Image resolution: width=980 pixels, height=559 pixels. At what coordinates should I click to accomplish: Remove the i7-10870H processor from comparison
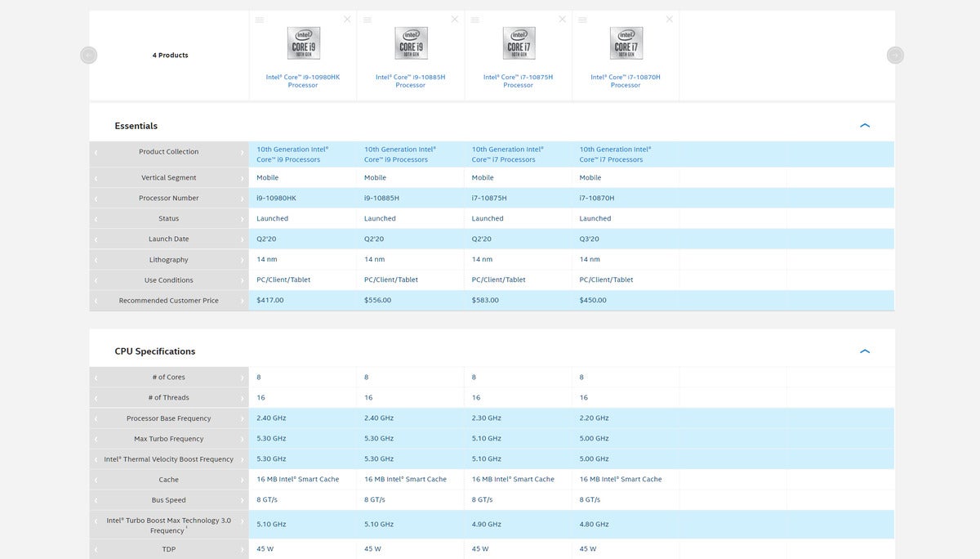pyautogui.click(x=670, y=20)
